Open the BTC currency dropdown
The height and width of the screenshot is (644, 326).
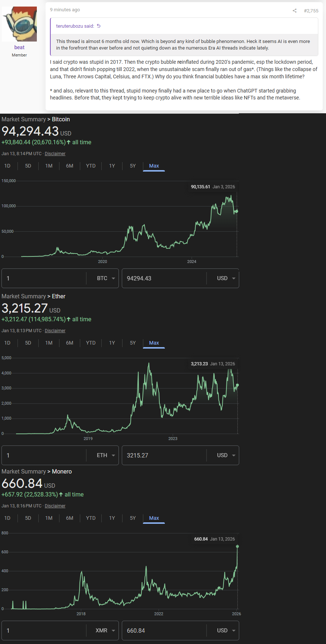(106, 278)
